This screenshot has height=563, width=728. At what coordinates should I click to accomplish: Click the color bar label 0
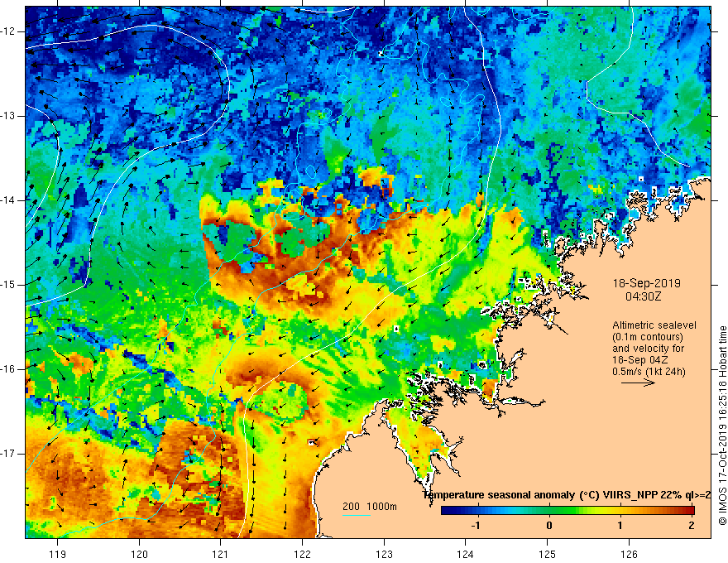click(549, 526)
